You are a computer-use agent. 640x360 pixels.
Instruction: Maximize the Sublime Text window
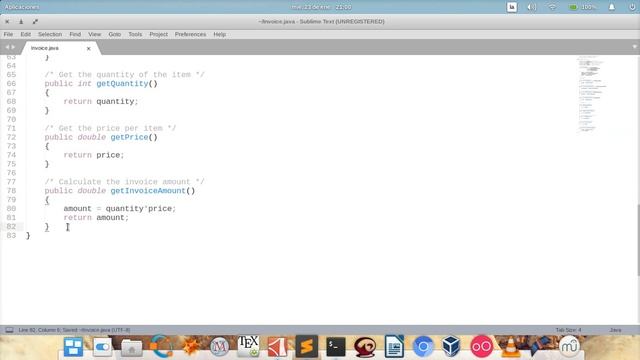pos(35,22)
